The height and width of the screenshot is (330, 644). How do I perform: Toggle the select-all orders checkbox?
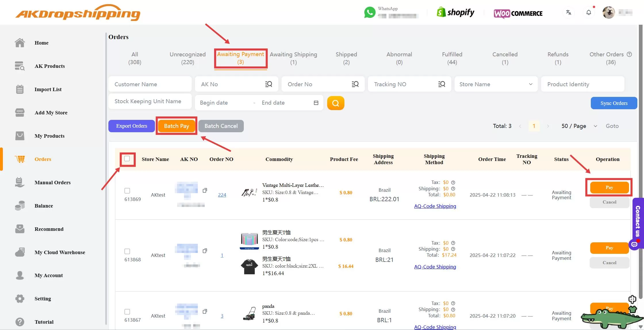coord(127,158)
